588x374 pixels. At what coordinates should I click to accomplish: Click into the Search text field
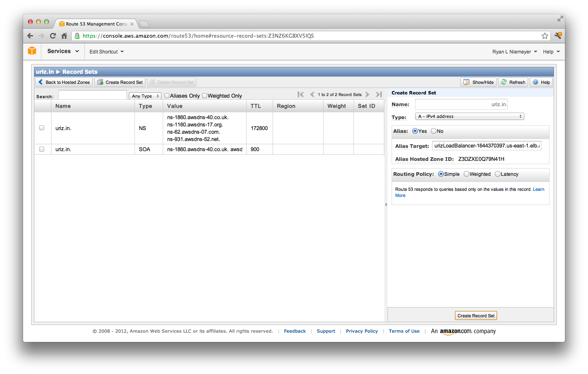click(x=92, y=95)
